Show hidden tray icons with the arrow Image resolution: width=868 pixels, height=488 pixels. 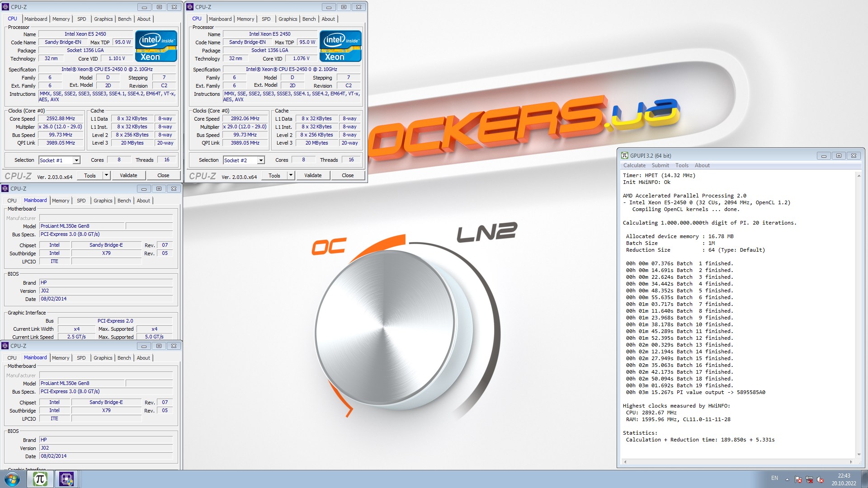pyautogui.click(x=787, y=479)
